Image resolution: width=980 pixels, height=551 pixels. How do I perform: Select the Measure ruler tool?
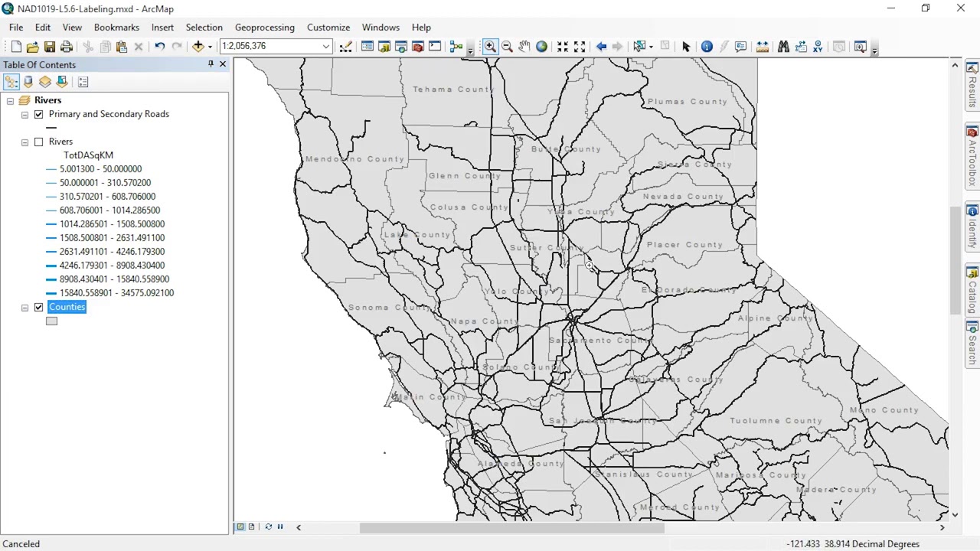[763, 47]
